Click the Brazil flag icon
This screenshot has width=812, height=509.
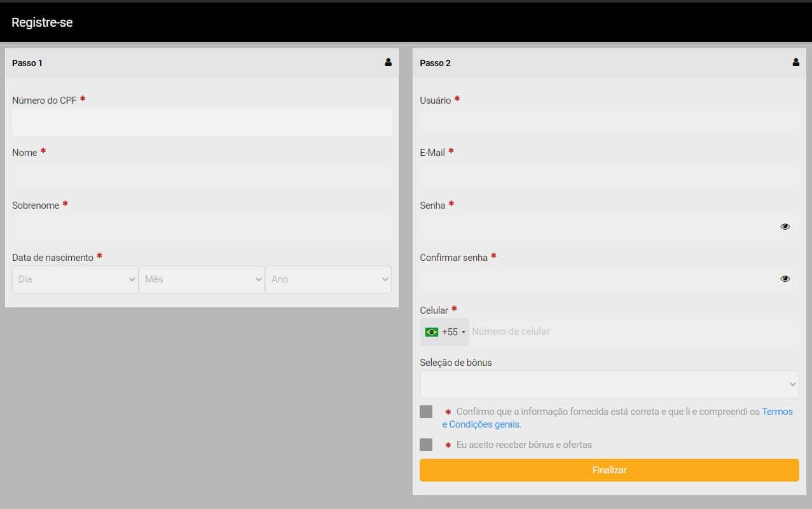click(432, 332)
